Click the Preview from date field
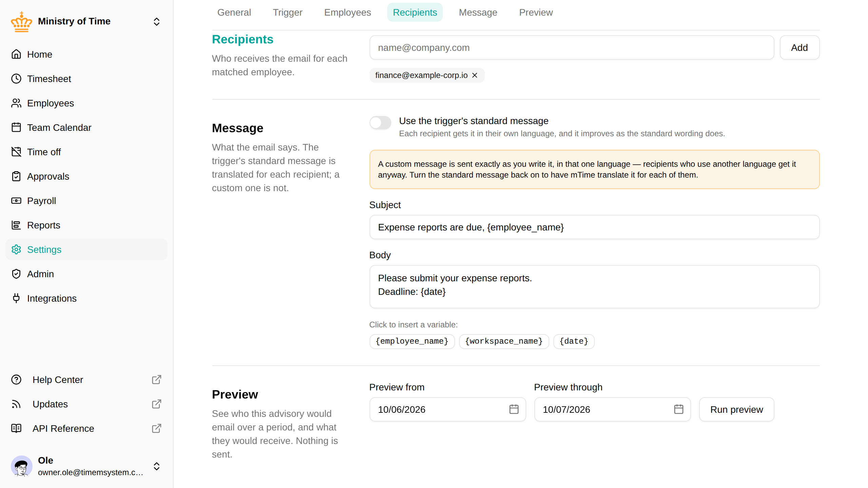This screenshot has height=488, width=868. click(x=448, y=409)
